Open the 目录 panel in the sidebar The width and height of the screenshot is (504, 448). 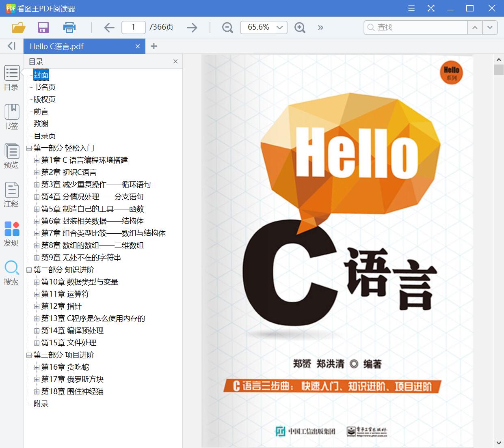point(11,78)
